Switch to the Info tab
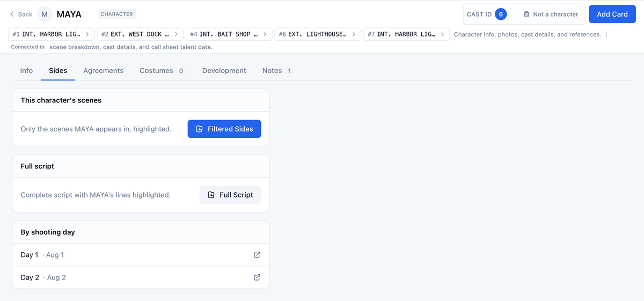This screenshot has height=301, width=644. (26, 71)
